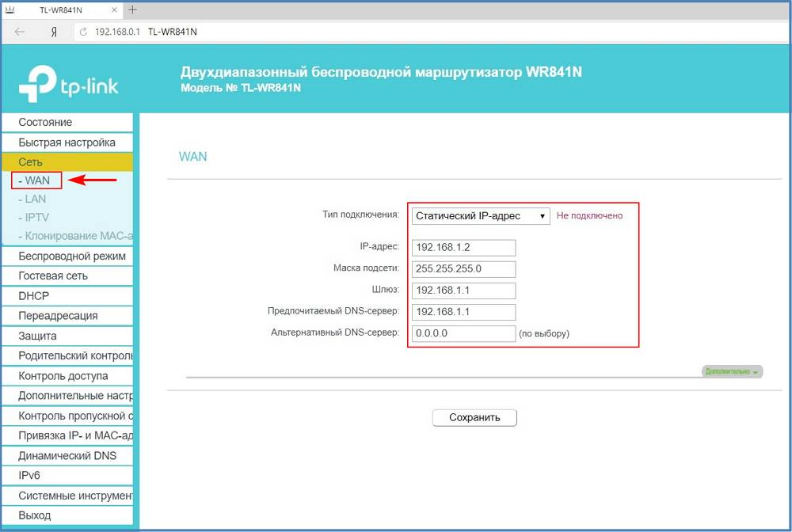Open the connection type dropdown

tap(480, 215)
